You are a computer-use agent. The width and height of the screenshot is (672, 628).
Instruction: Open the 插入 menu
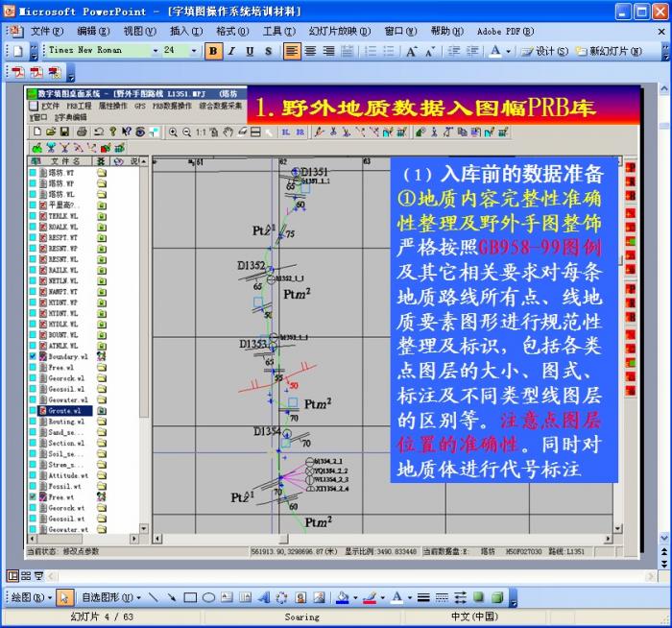180,31
